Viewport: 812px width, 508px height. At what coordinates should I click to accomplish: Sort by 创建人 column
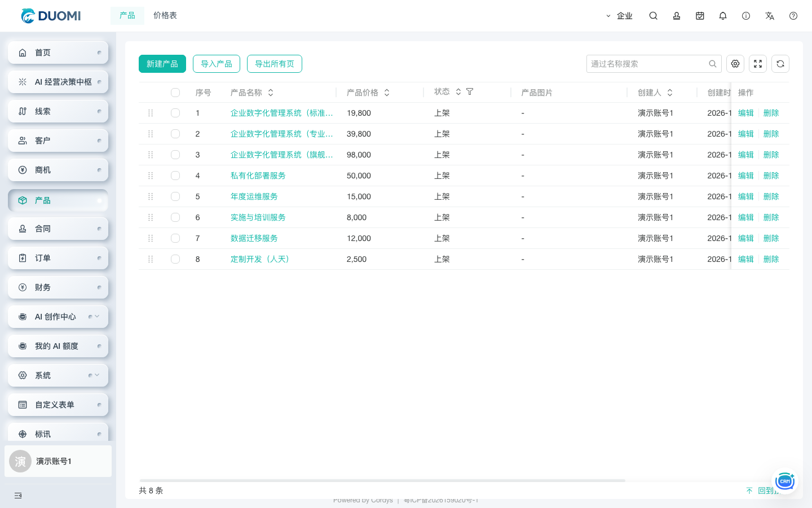[x=670, y=93]
